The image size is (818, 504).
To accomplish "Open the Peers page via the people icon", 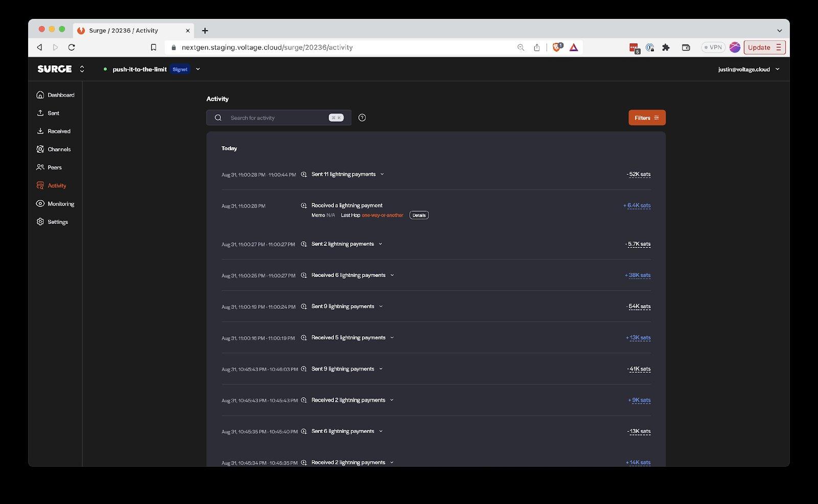I will coord(40,167).
